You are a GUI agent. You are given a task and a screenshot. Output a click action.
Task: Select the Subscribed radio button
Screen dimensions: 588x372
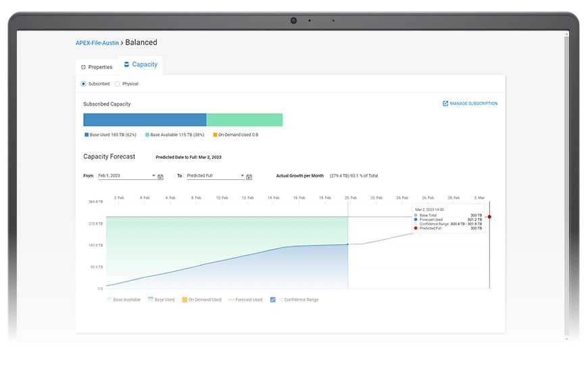(83, 84)
